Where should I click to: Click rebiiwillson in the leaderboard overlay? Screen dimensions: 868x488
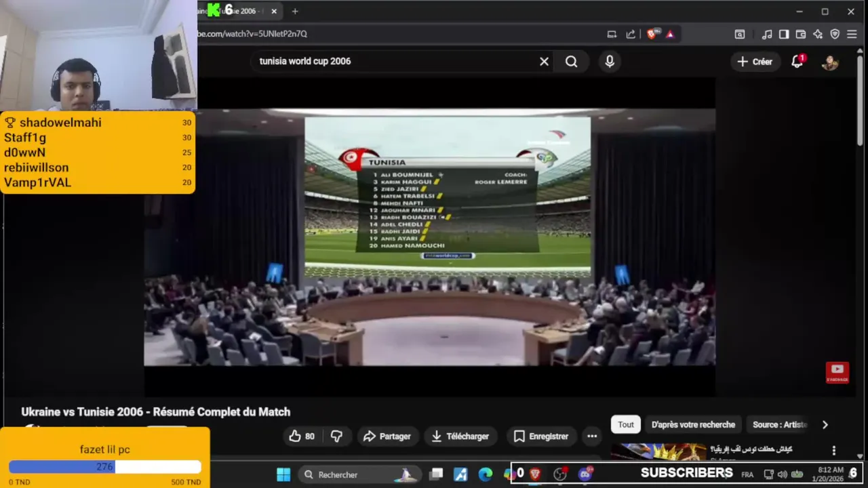[x=37, y=167]
